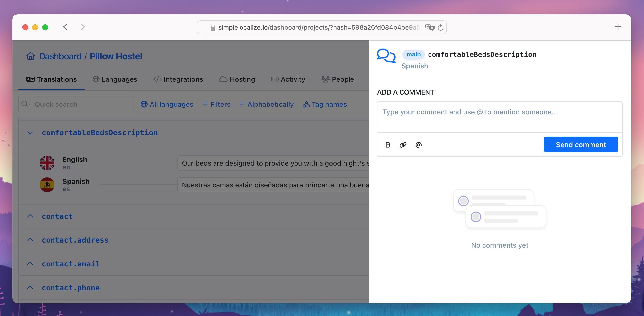The height and width of the screenshot is (316, 644).
Task: Collapse the comfortableBedsDescription translation key
Action: [31, 132]
